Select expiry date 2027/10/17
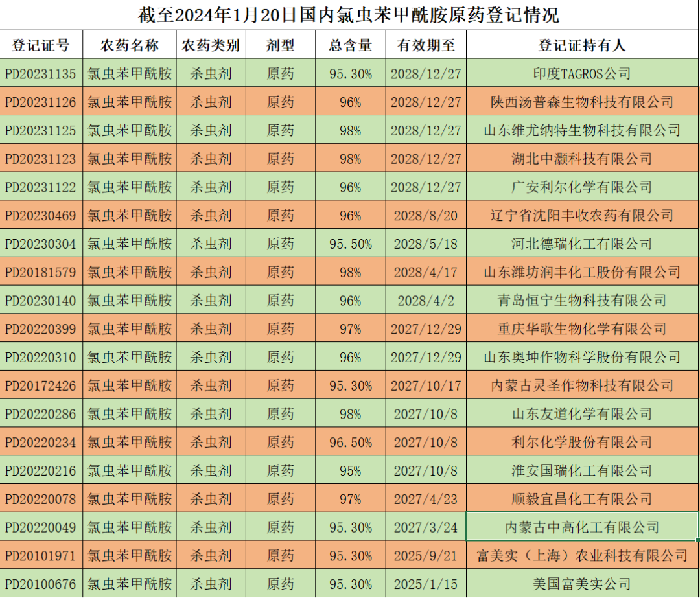The image size is (700, 598). pyautogui.click(x=426, y=385)
